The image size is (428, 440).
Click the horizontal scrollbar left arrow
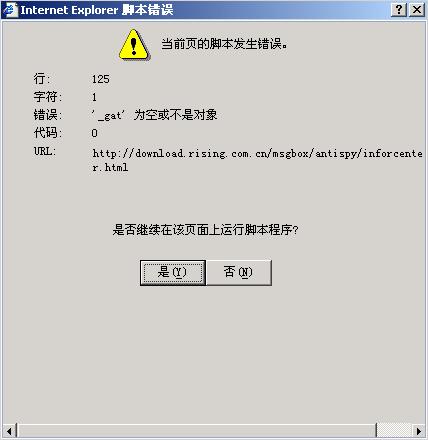pos(9,431)
